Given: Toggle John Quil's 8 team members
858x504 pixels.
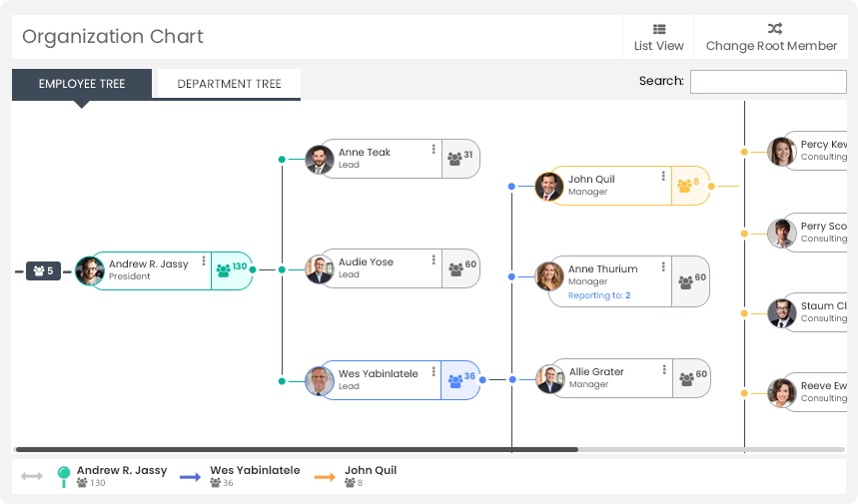Looking at the screenshot, I should click(x=690, y=186).
